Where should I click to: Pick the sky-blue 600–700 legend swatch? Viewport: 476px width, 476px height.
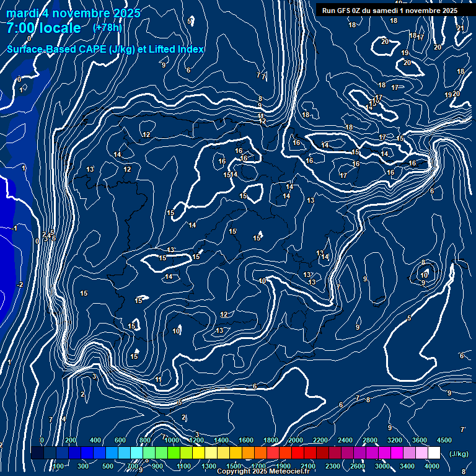click(125, 452)
